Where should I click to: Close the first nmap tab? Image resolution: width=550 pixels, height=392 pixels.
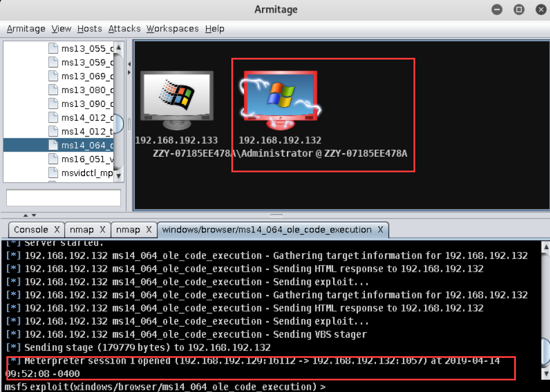(102, 230)
